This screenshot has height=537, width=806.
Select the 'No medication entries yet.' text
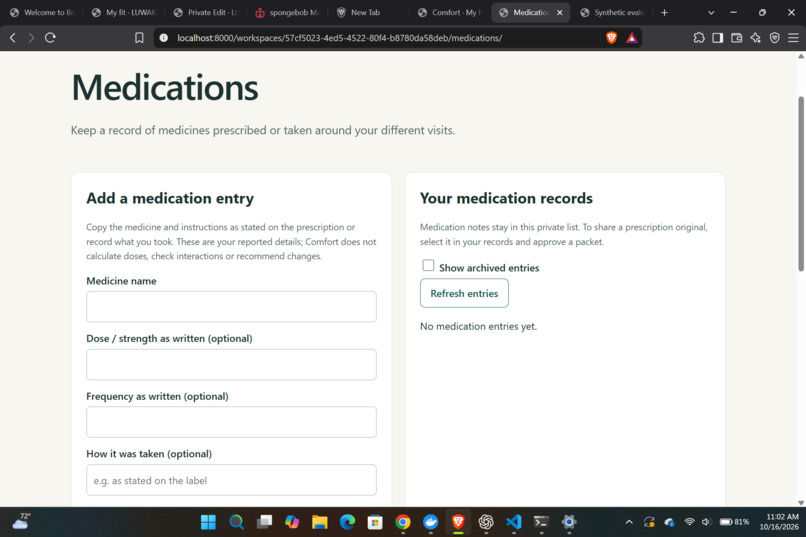pyautogui.click(x=478, y=326)
